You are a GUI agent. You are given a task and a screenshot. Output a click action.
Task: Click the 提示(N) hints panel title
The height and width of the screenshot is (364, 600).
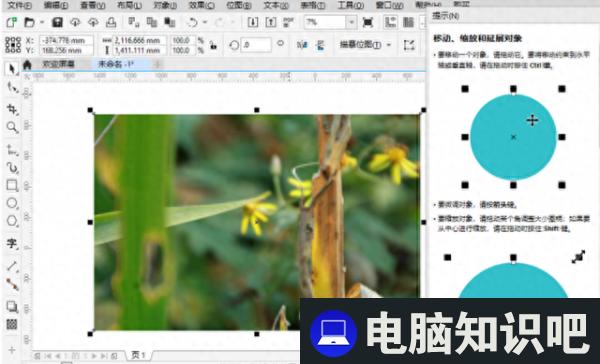coord(446,16)
